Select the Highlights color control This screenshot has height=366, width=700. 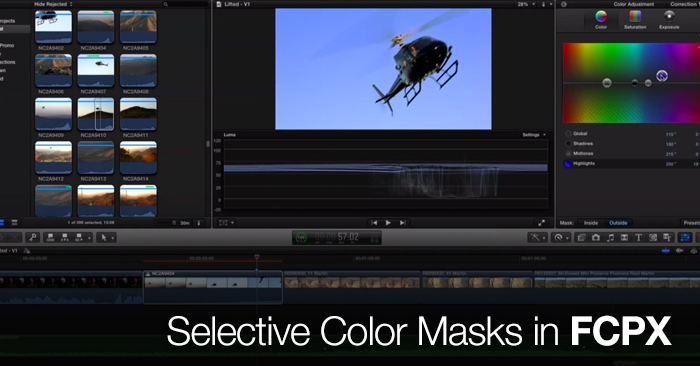[584, 163]
